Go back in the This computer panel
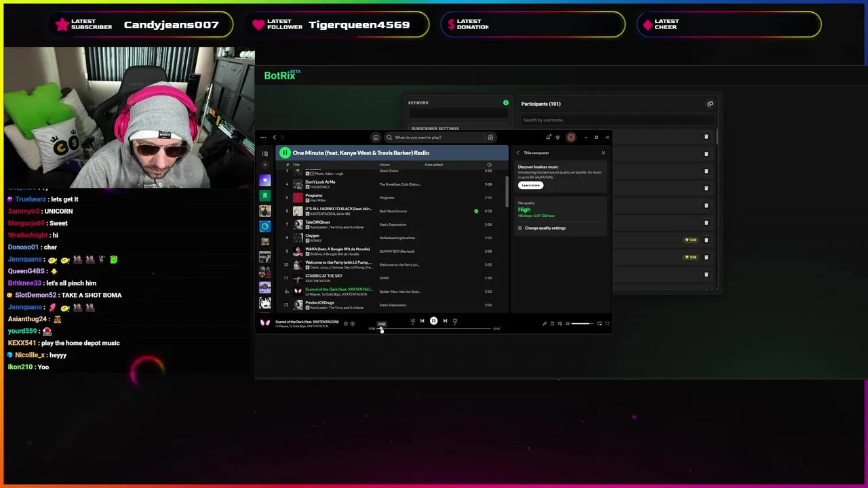This screenshot has height=488, width=868. coord(518,152)
